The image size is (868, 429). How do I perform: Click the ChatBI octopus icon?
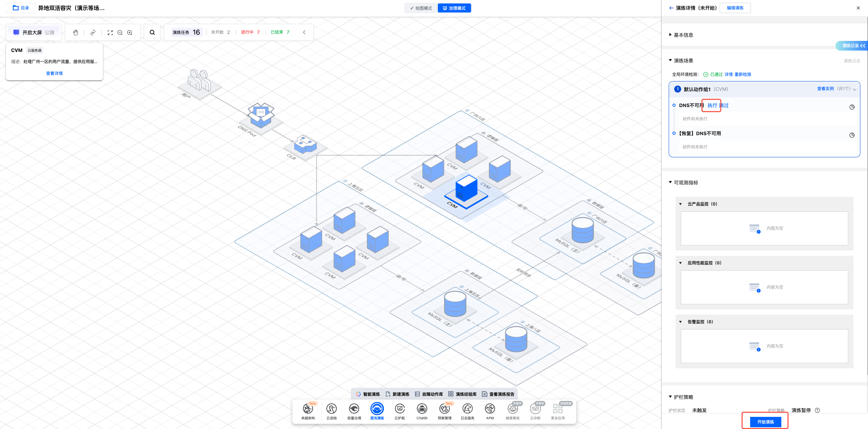(422, 409)
